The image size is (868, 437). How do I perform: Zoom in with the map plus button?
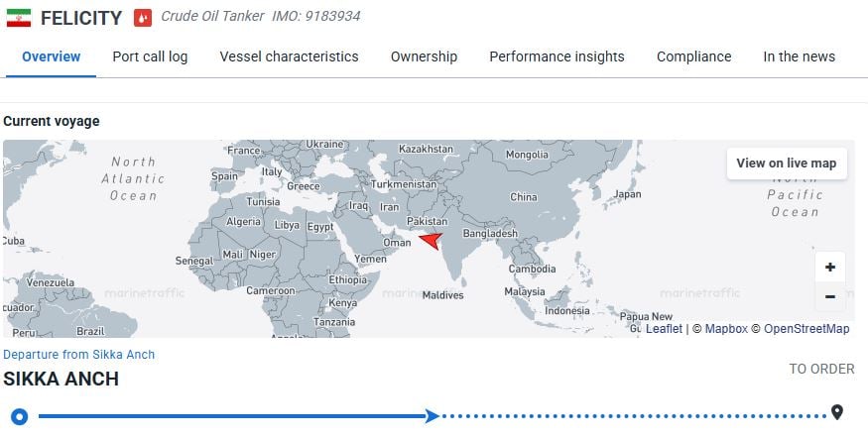[829, 268]
